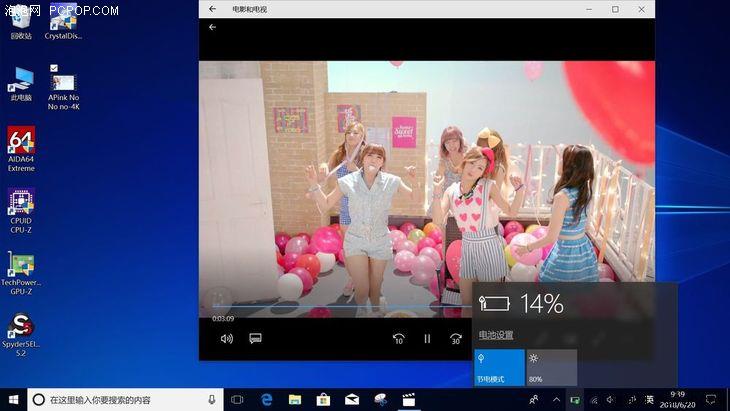The height and width of the screenshot is (411, 730).
Task: Skip forward 30 seconds in video
Action: point(456,338)
